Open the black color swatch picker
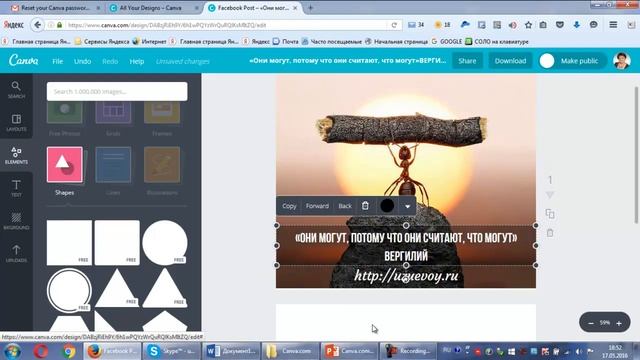This screenshot has height=360, width=640. pyautogui.click(x=387, y=206)
